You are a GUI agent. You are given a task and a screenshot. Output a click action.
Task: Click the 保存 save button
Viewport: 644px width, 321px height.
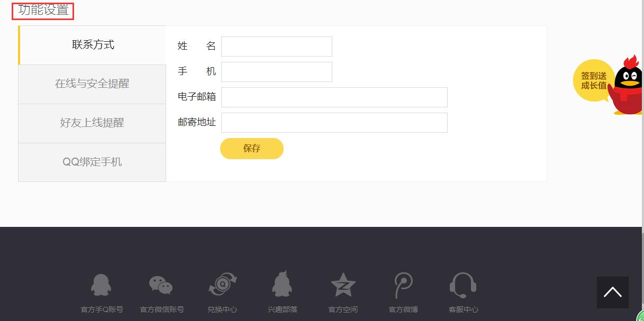coord(252,149)
